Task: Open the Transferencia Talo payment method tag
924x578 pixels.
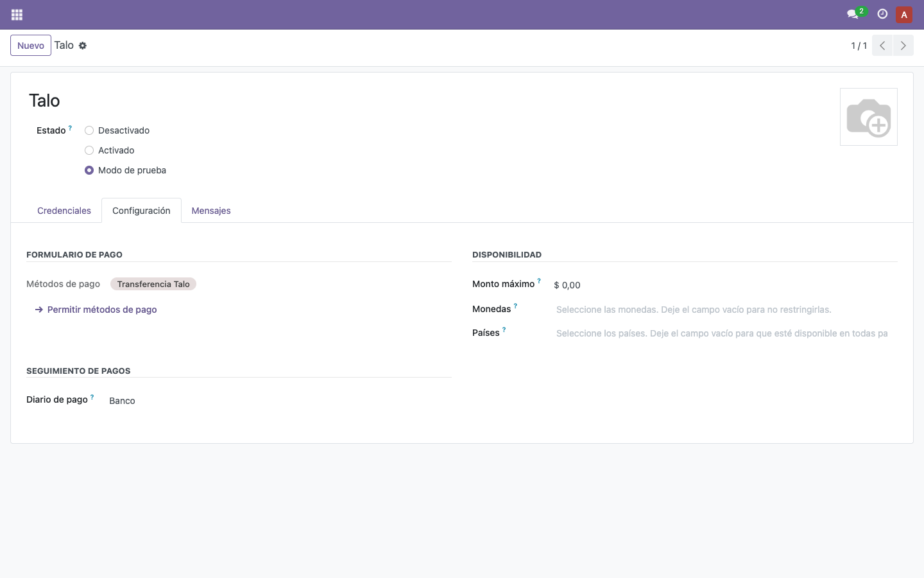Action: pyautogui.click(x=153, y=284)
